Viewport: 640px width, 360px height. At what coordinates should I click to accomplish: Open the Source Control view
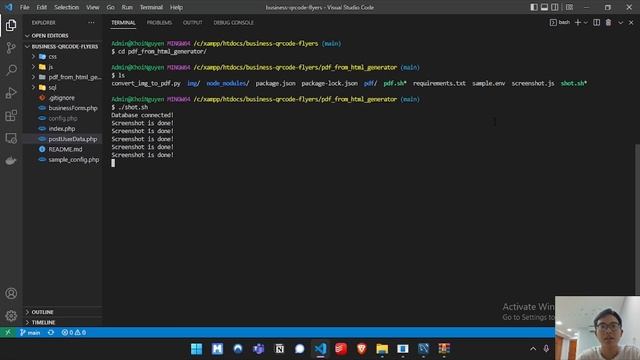click(11, 48)
